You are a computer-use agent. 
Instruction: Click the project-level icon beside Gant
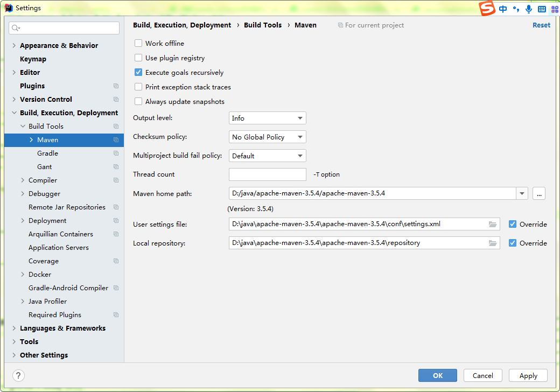click(116, 167)
